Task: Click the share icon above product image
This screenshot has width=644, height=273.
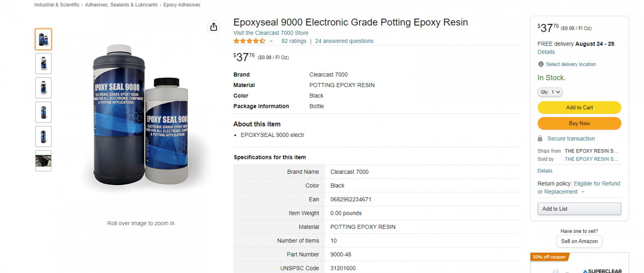Action: point(214,26)
